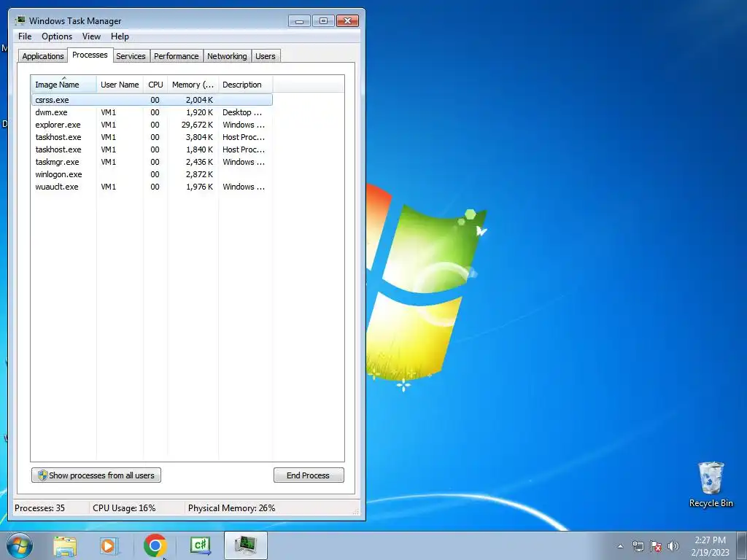Select Task Manager taskbar button

tap(246, 545)
